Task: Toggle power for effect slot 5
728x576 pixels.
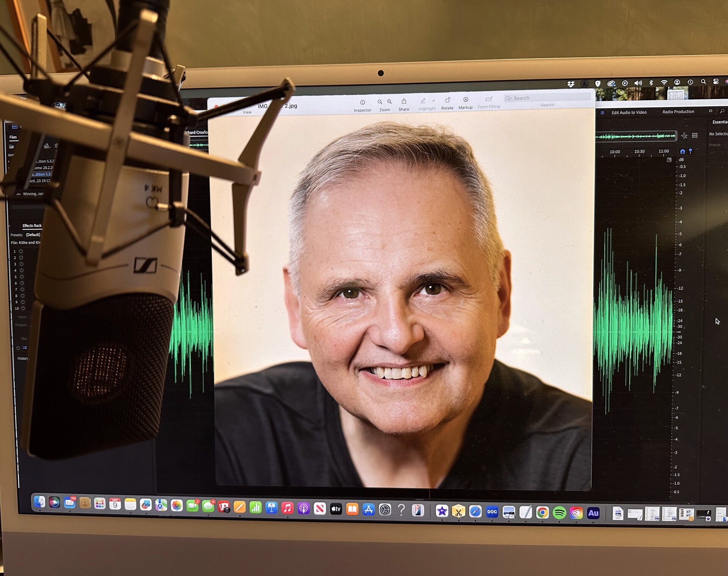Action: tap(22, 277)
